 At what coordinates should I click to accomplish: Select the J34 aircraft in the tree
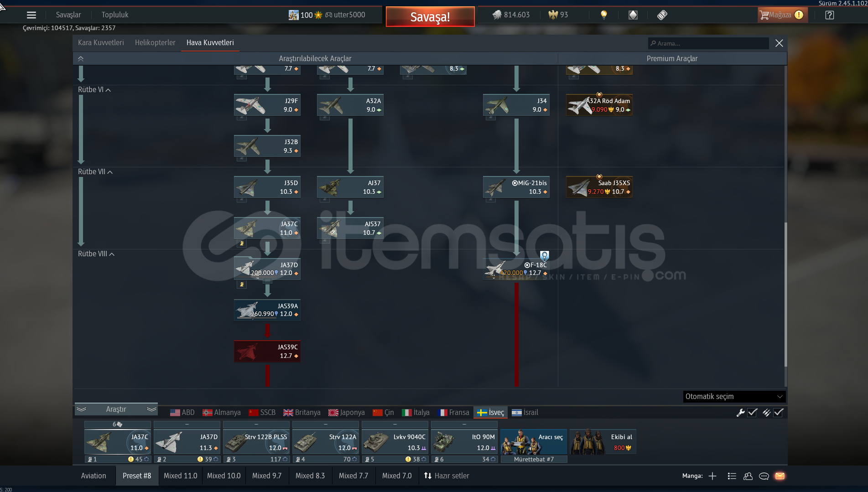click(x=516, y=105)
